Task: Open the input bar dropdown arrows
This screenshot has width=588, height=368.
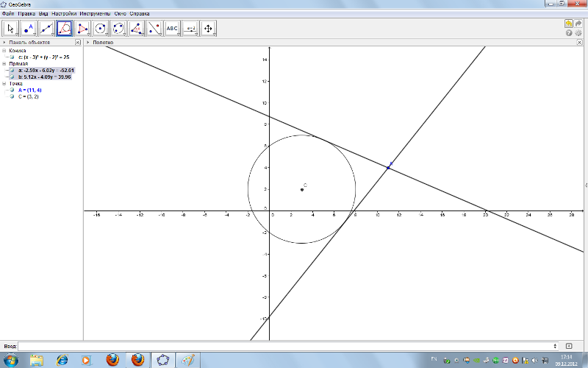Action: pos(556,346)
